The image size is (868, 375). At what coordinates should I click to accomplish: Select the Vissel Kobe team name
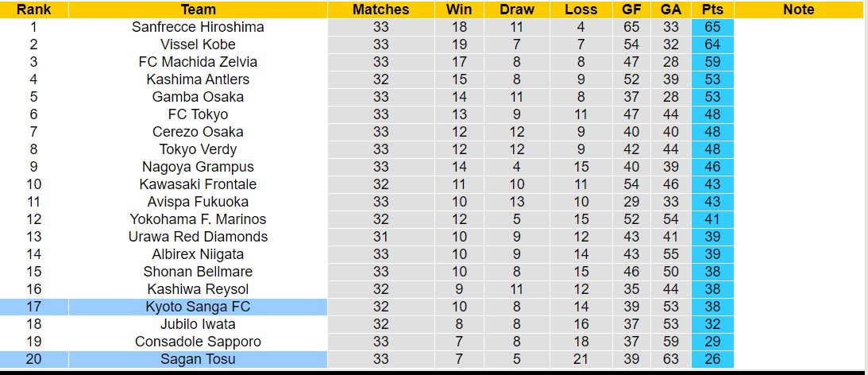click(x=198, y=44)
